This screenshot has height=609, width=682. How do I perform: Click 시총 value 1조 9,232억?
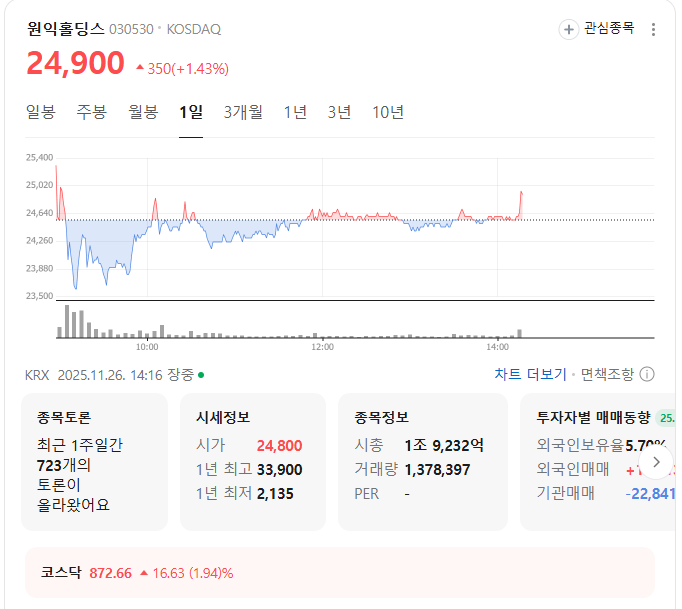[x=444, y=445]
